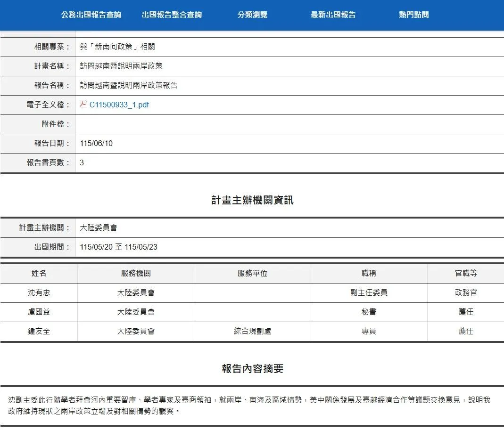504x430 pixels.
Task: Click the 官職等 column header
Action: (466, 273)
